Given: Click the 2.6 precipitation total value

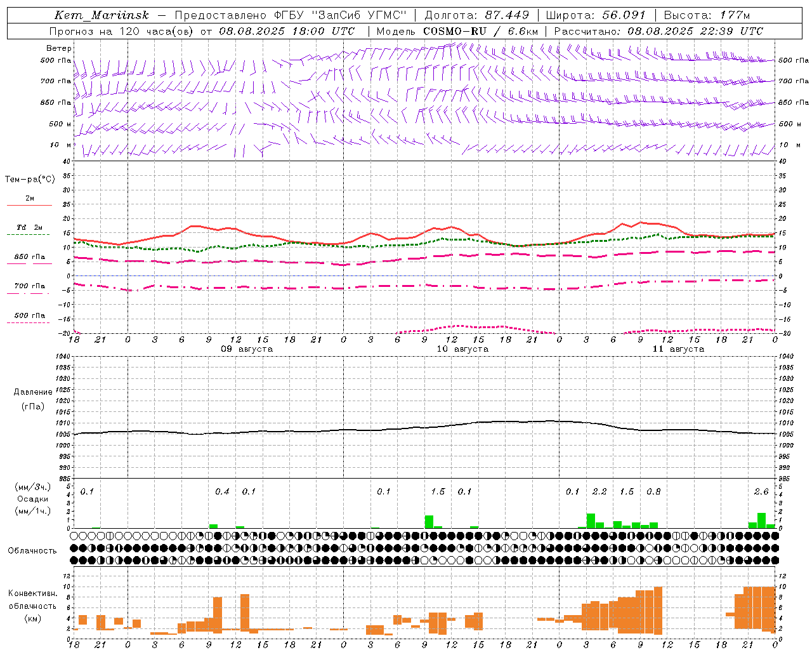Looking at the screenshot, I should 761,492.
